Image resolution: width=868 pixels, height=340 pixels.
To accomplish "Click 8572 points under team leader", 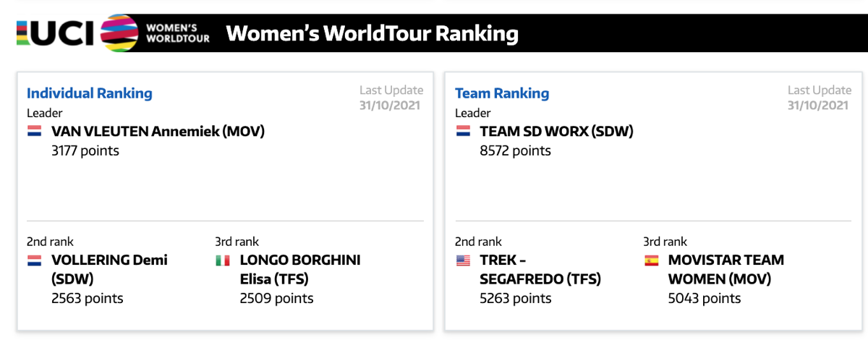I will [515, 151].
